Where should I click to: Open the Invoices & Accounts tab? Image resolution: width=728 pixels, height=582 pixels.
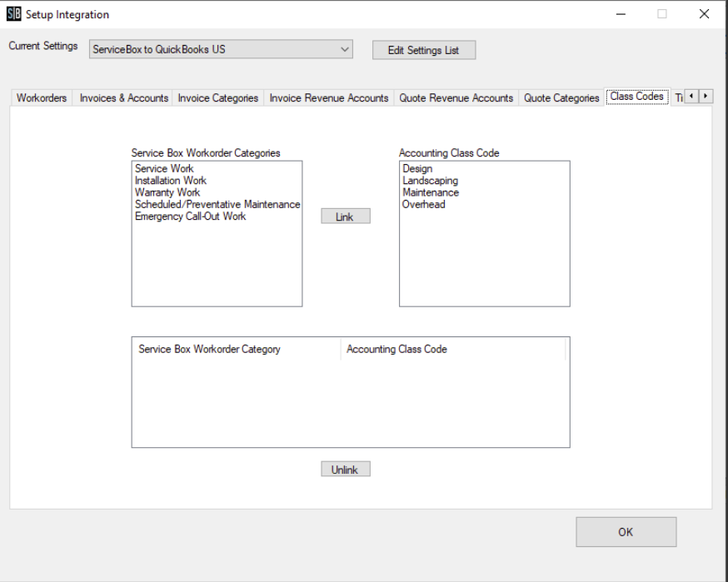[x=123, y=98]
